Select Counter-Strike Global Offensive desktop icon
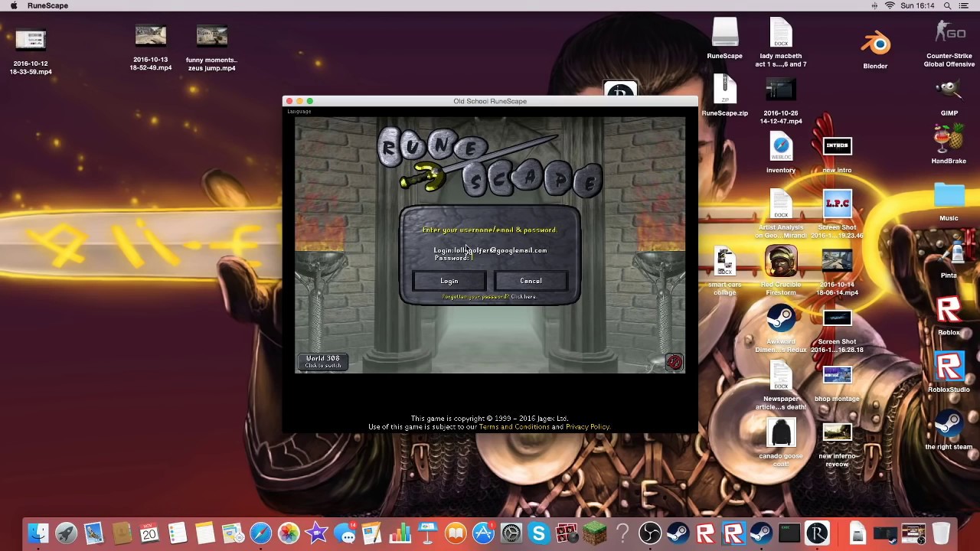Viewport: 980px width, 551px height. pyautogui.click(x=949, y=44)
